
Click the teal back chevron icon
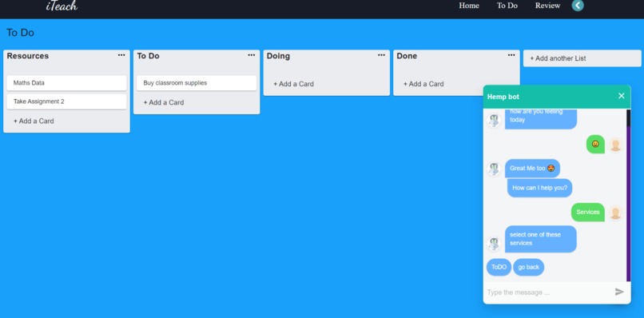tap(578, 6)
